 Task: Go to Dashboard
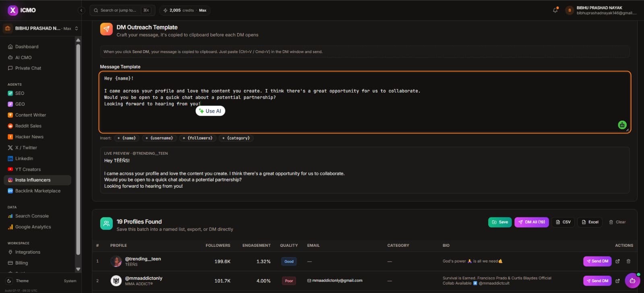(27, 47)
